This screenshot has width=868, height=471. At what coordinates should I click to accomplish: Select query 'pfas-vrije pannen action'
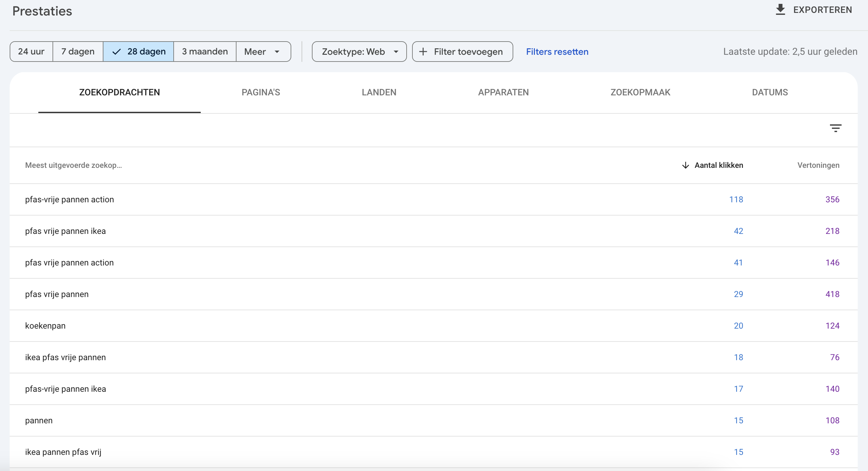click(x=69, y=199)
